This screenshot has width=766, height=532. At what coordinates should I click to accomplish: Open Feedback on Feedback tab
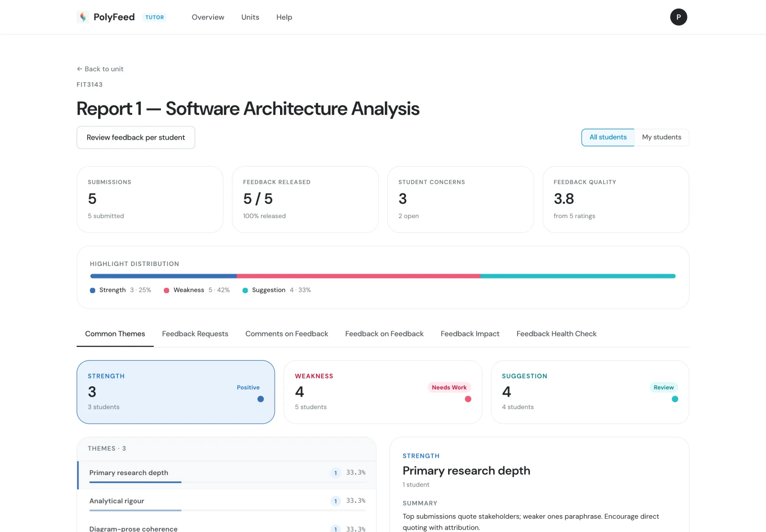[x=384, y=334]
